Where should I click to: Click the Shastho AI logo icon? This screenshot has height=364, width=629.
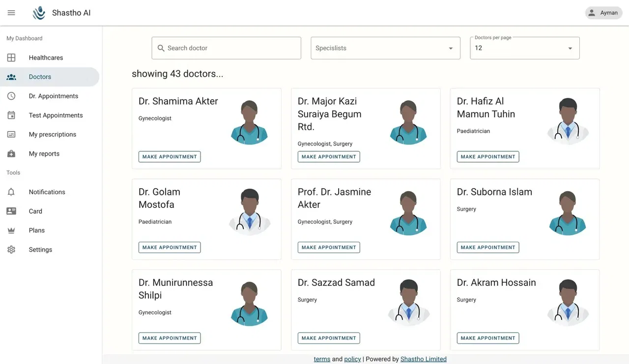coord(39,13)
